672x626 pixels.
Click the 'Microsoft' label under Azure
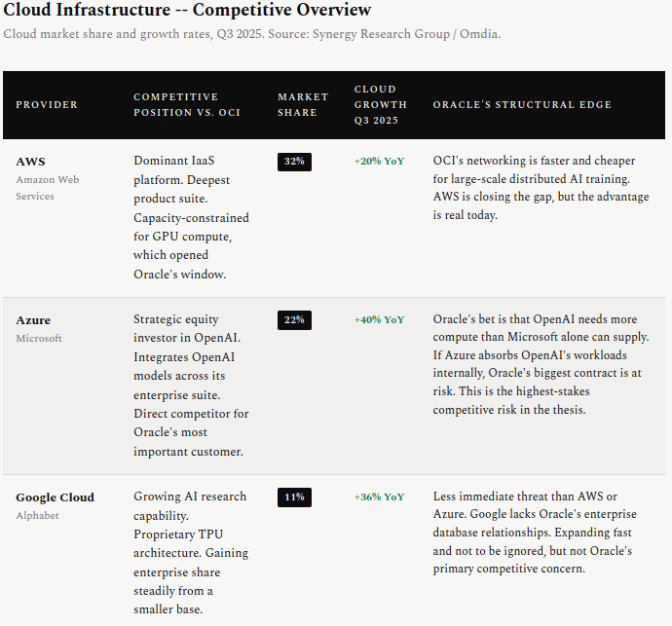tap(39, 339)
